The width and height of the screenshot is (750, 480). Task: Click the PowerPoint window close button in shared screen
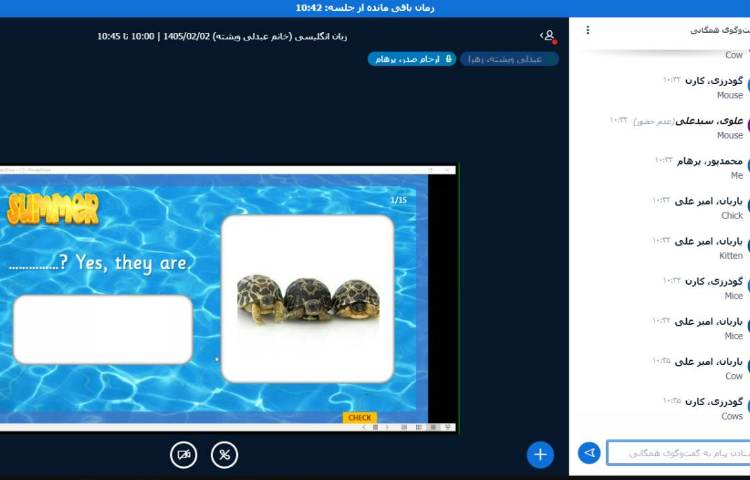point(447,170)
